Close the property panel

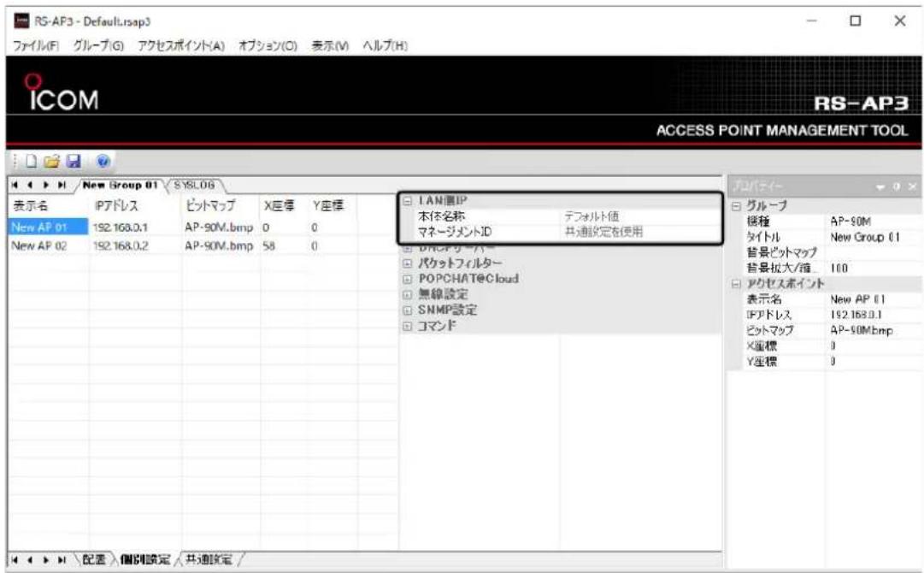point(912,187)
